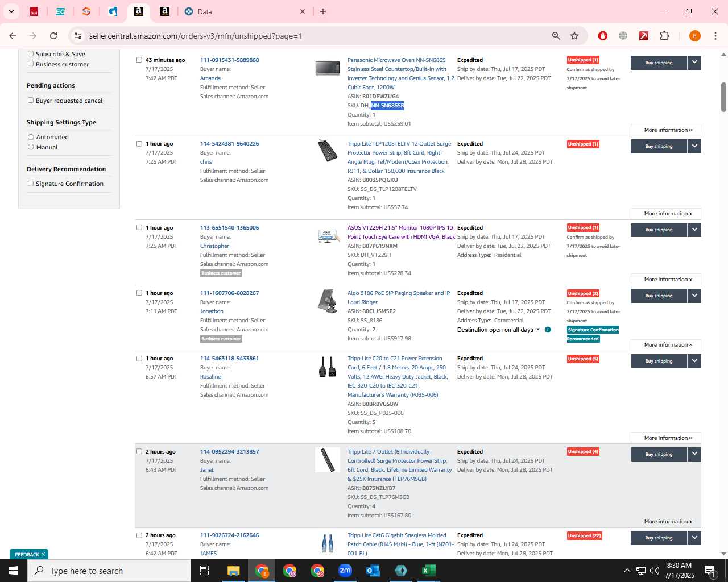The height and width of the screenshot is (582, 728).
Task: Open order ID 114-0952294-3213857
Action: 229,452
